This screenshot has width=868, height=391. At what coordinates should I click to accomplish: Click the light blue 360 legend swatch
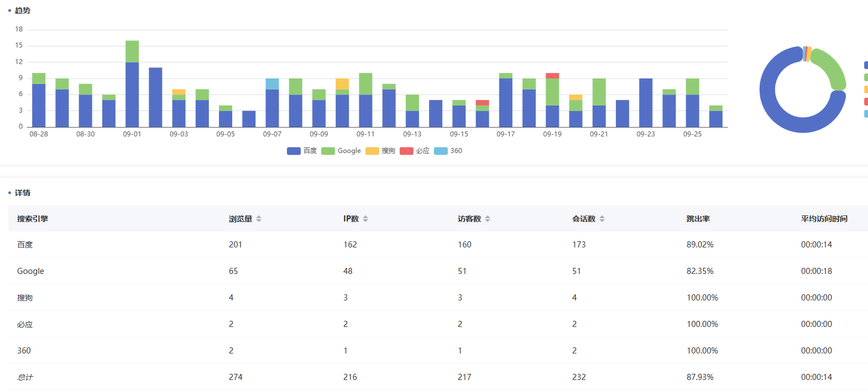(441, 151)
